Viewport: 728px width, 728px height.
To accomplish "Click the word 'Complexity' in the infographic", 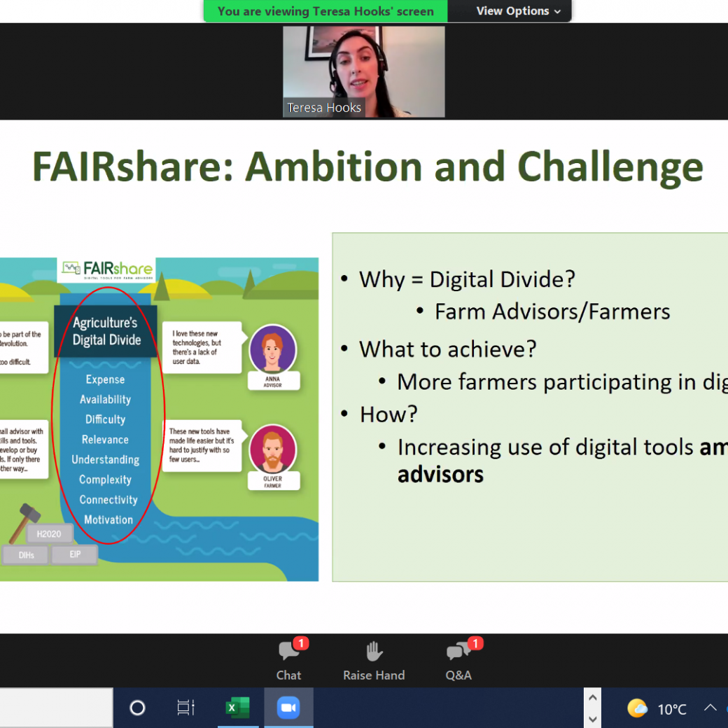I will (x=106, y=479).
